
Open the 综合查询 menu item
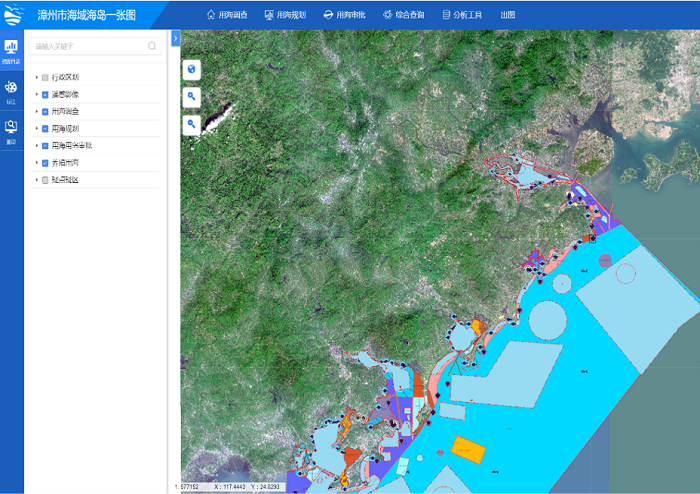coord(403,15)
